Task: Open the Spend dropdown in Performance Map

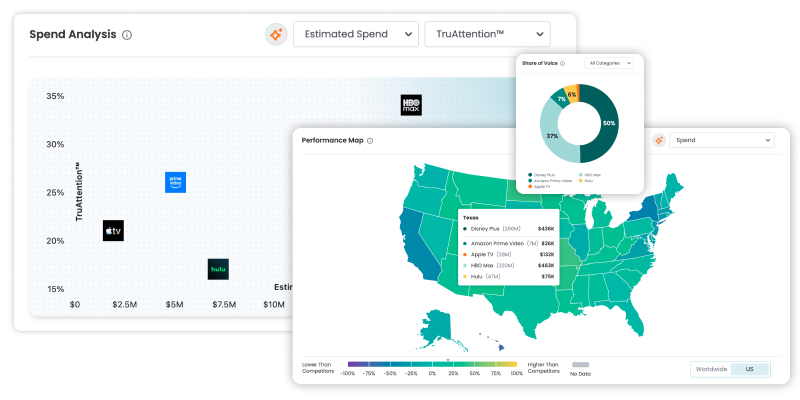Action: click(x=721, y=140)
